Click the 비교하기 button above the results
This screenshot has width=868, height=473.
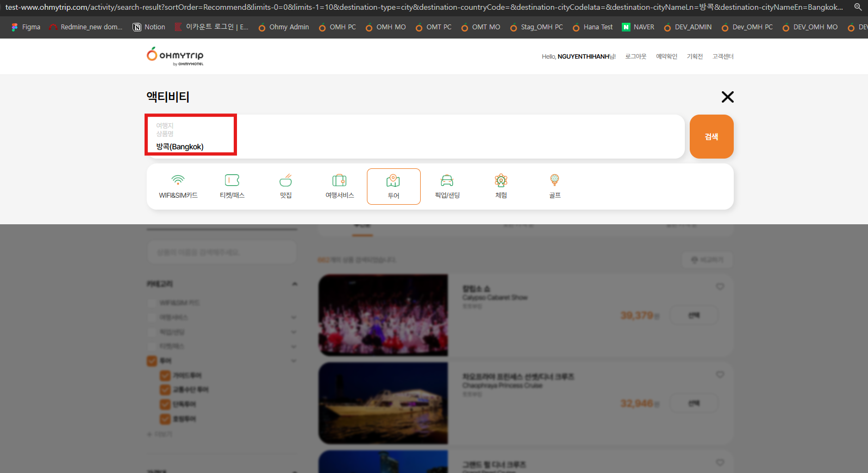pos(707,260)
